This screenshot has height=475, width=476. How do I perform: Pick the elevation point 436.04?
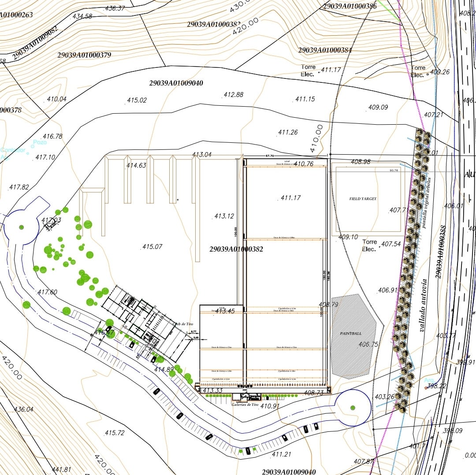coord(23,409)
